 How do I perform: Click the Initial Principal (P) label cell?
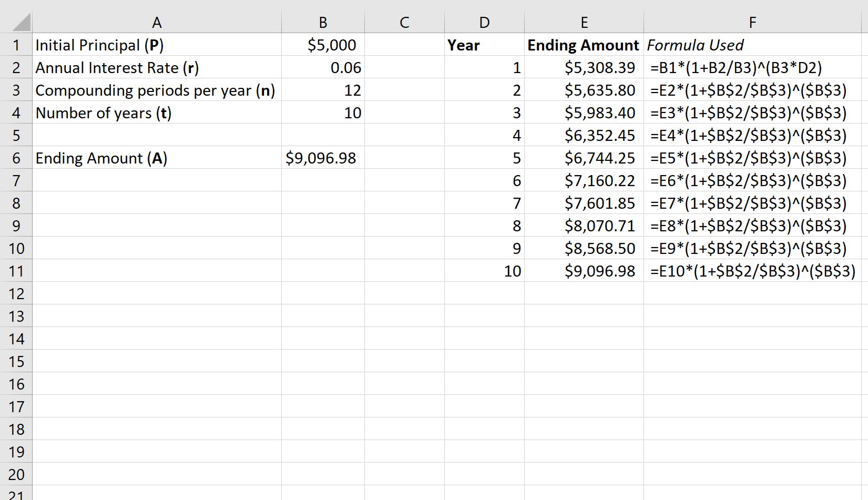point(157,45)
